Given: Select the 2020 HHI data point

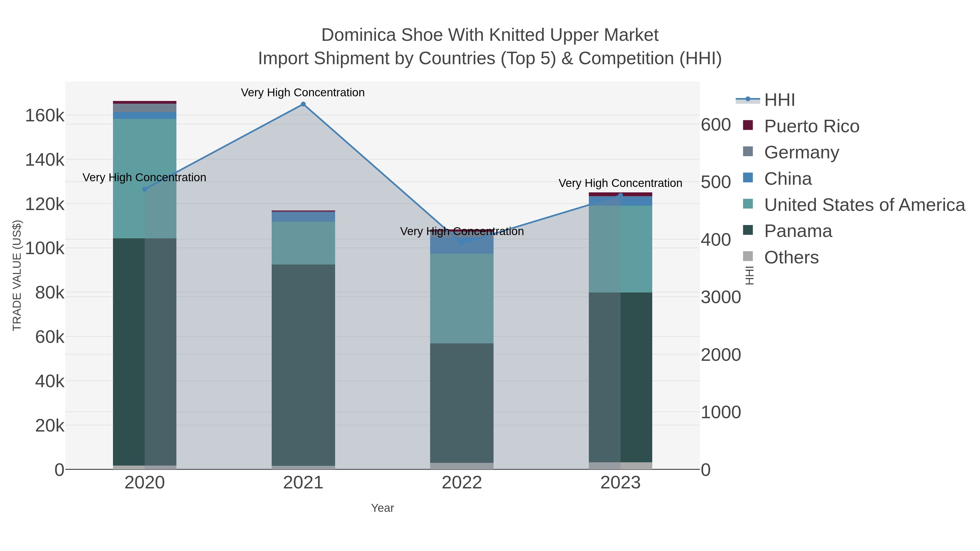Looking at the screenshot, I should (x=145, y=189).
